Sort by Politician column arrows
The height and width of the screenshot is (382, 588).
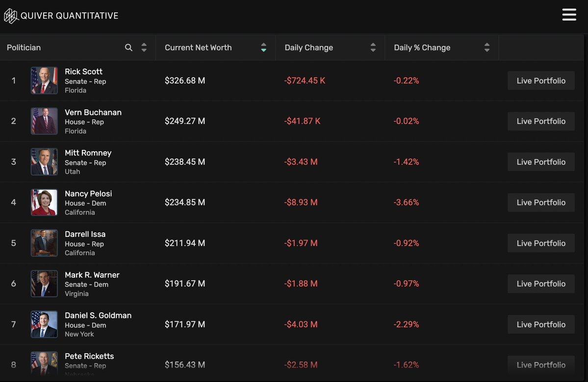tap(144, 48)
